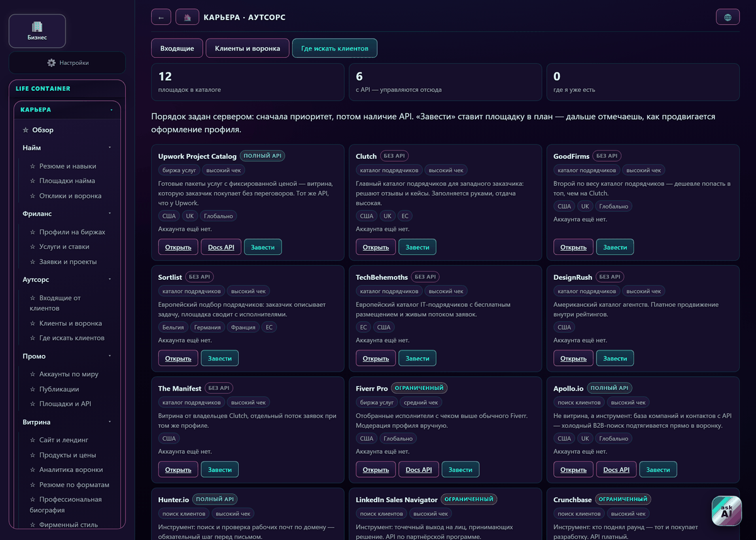Image resolution: width=756 pixels, height=540 pixels.
Task: Open the ask AI assistant button
Action: click(727, 510)
